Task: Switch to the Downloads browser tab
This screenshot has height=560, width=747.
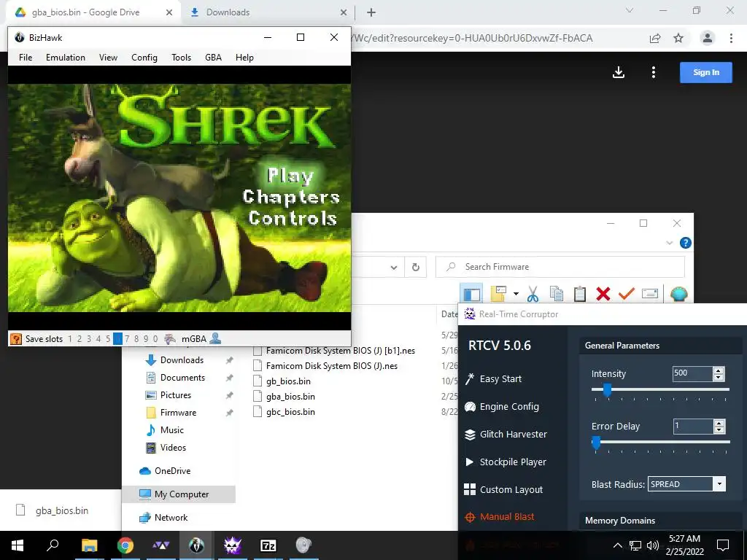Action: coord(266,12)
